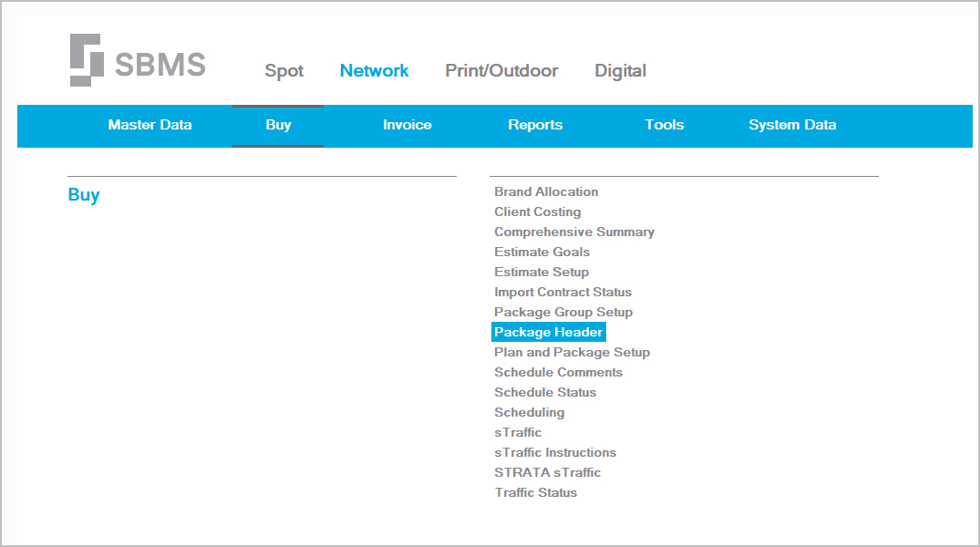The image size is (980, 547).
Task: Launch STRATA sTraffic
Action: (548, 472)
